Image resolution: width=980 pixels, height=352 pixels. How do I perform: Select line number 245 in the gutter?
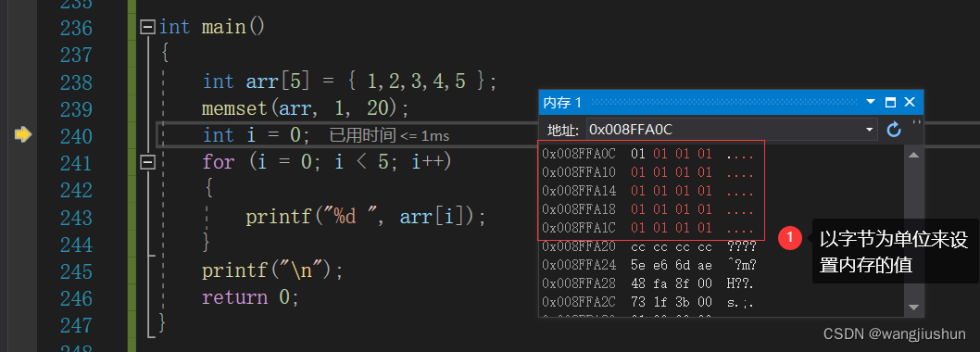76,270
